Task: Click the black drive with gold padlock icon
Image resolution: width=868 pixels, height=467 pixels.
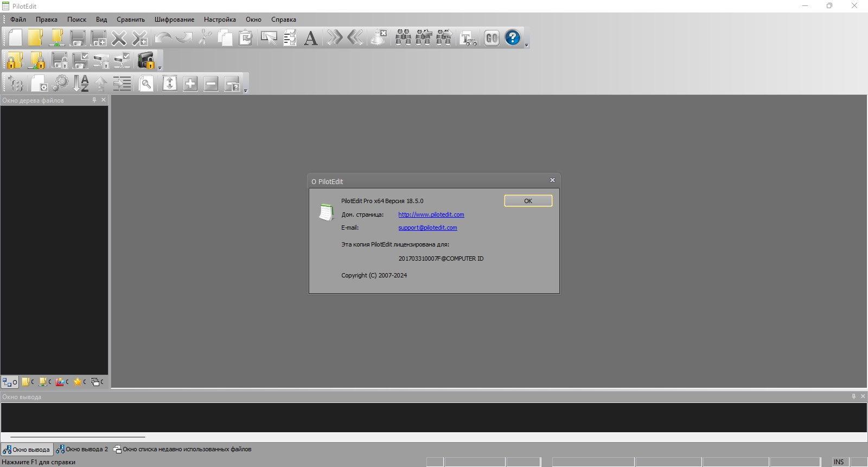Action: click(x=146, y=60)
